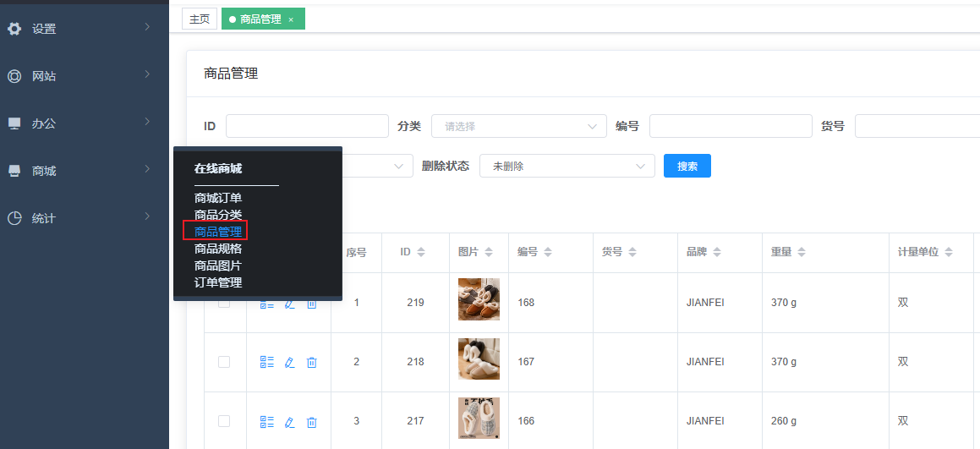Click the delete trash icon for row 3

(x=311, y=421)
